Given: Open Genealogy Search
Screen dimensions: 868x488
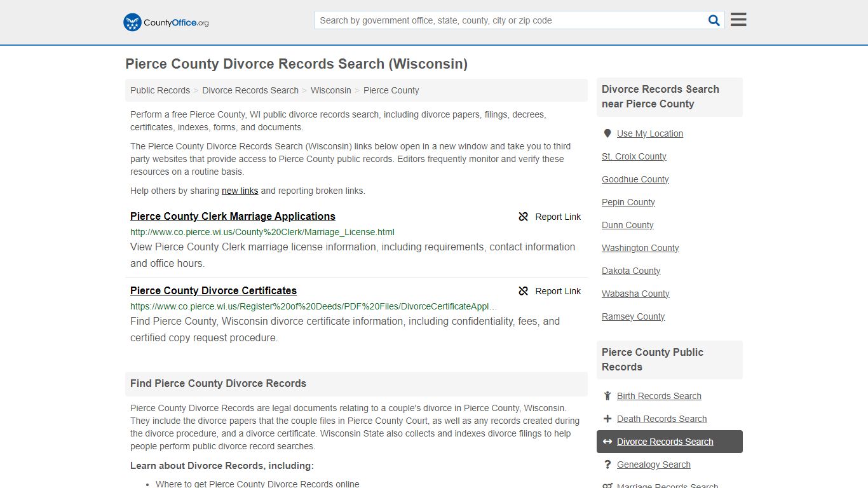Looking at the screenshot, I should 654,464.
